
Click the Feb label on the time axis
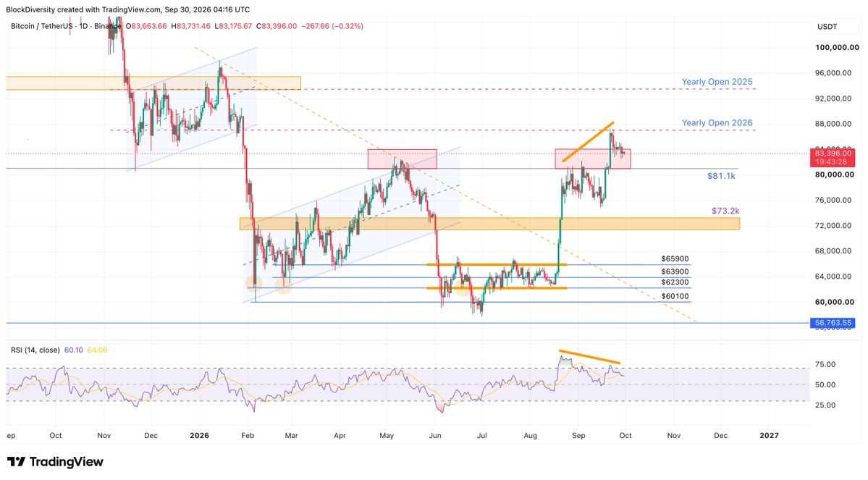pyautogui.click(x=248, y=436)
